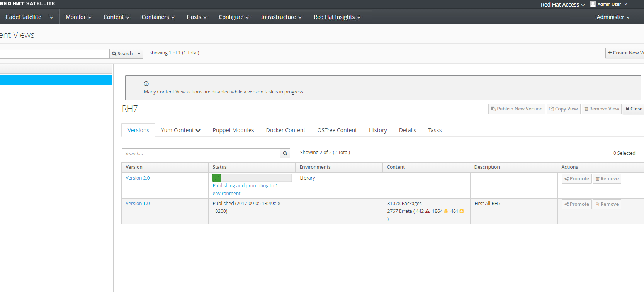Click the enhancement errata plus icon
Image resolution: width=644 pixels, height=292 pixels.
click(461, 211)
